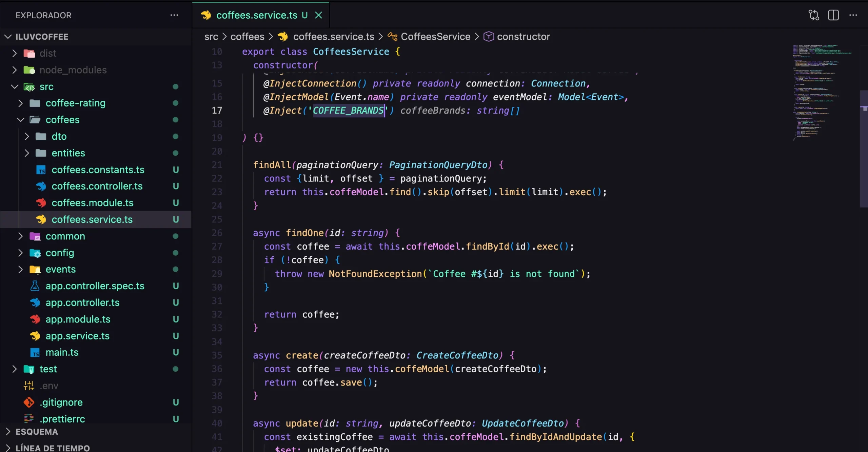The height and width of the screenshot is (452, 868).
Task: Select the coffees.service.ts editor tab
Action: click(x=256, y=15)
